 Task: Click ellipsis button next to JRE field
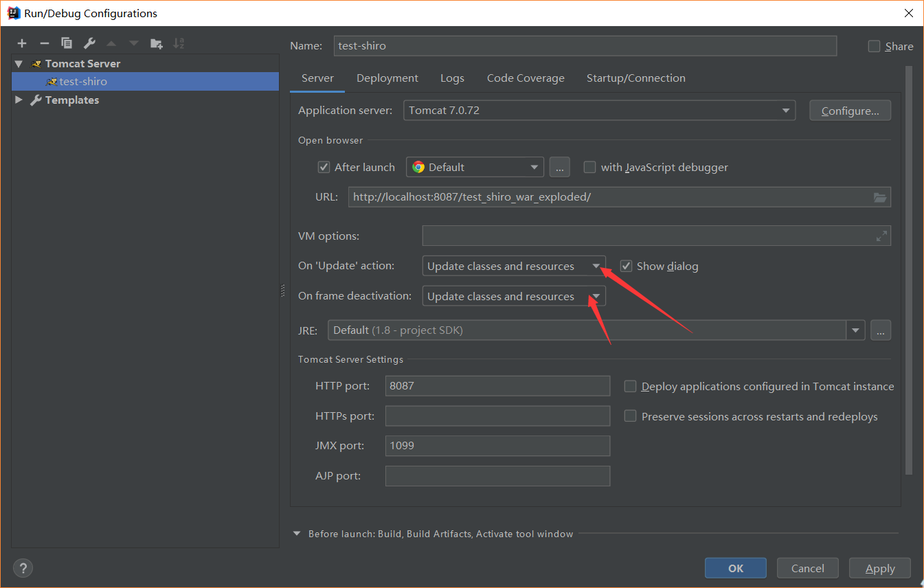tap(881, 330)
